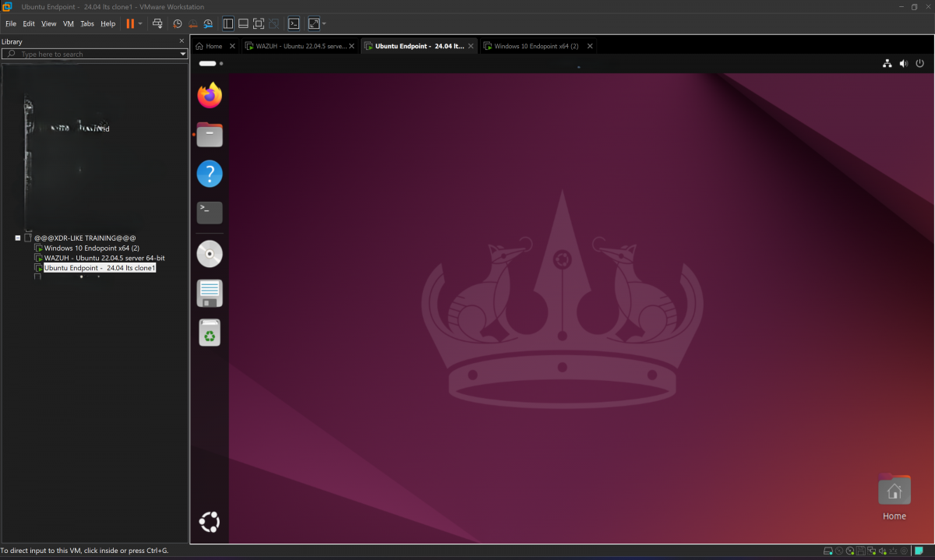Toggle the thumbnail bar view
The height and width of the screenshot is (560, 935).
click(244, 23)
